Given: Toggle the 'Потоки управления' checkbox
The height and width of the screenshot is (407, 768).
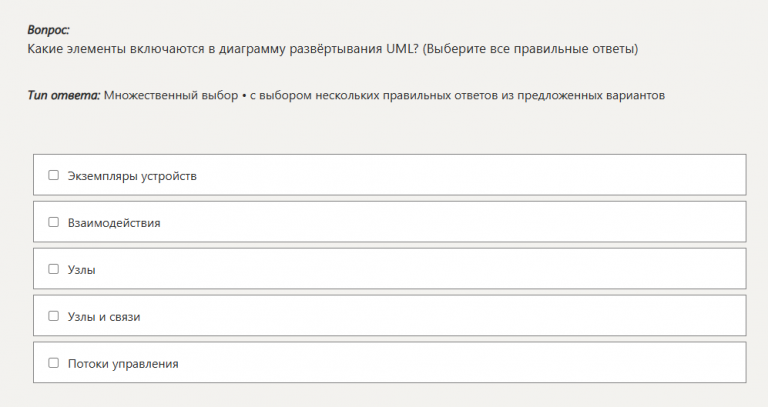Looking at the screenshot, I should 54,363.
